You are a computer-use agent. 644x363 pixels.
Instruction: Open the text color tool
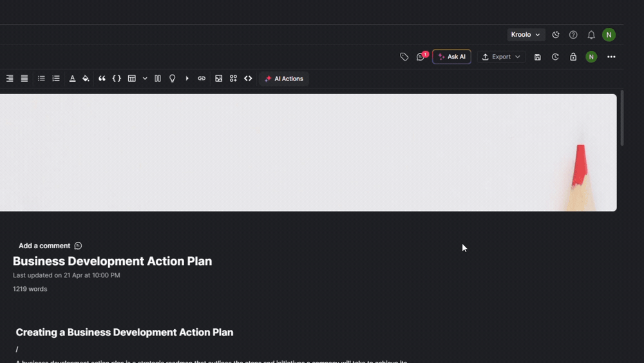pos(72,79)
